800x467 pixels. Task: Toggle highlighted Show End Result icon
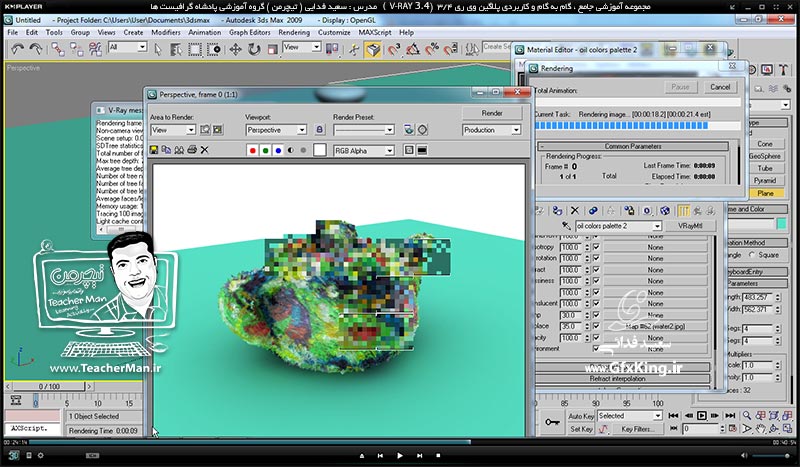point(684,211)
